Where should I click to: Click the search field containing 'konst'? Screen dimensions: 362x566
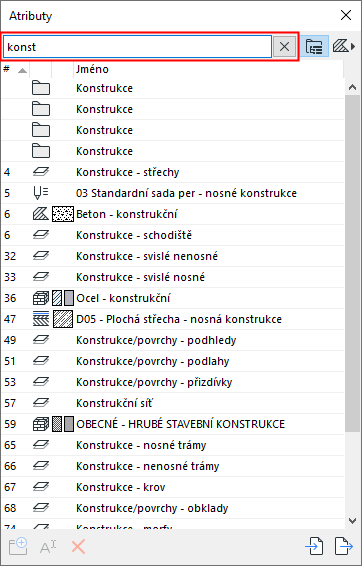tap(138, 47)
